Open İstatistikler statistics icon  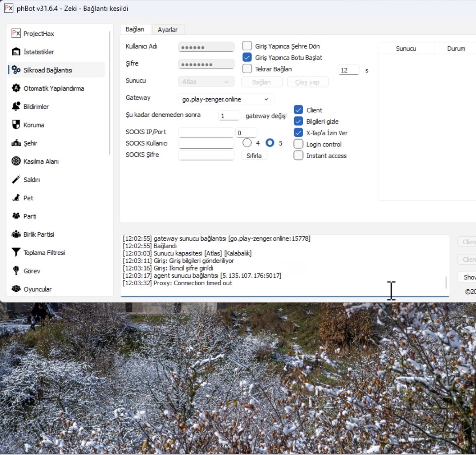(16, 52)
